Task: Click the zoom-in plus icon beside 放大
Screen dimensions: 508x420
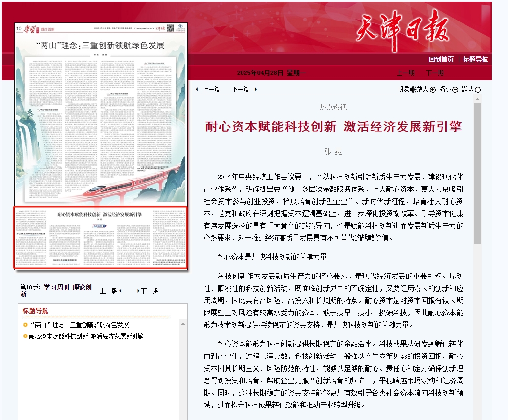Action: [x=432, y=89]
